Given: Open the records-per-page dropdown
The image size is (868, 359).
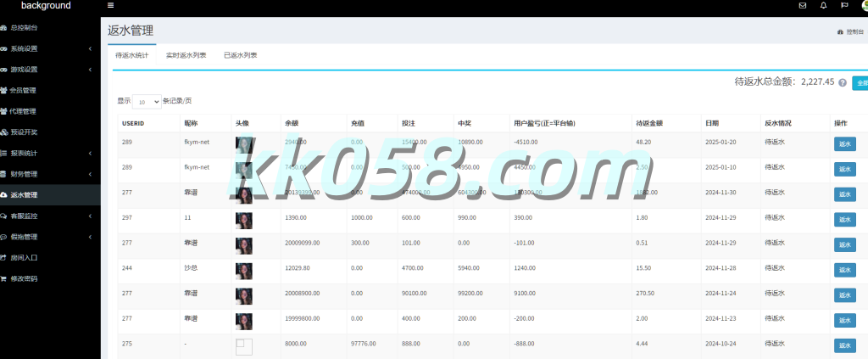Looking at the screenshot, I should click(147, 101).
